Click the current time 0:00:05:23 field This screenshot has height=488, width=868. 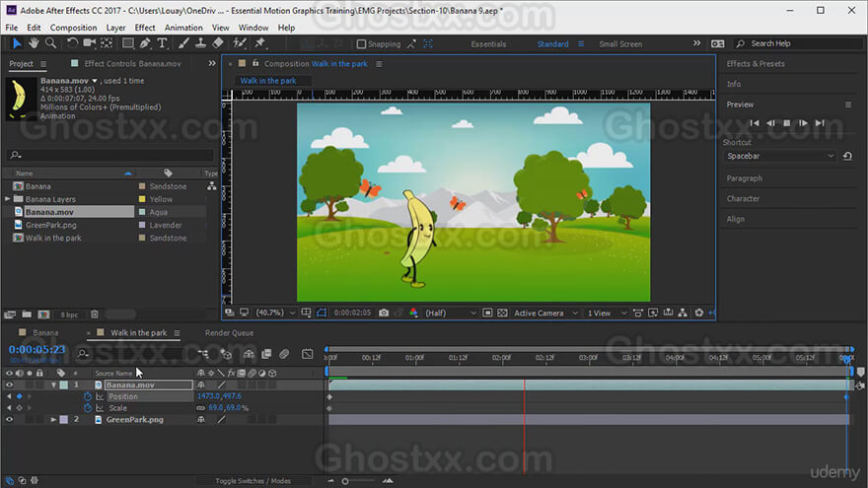point(36,350)
